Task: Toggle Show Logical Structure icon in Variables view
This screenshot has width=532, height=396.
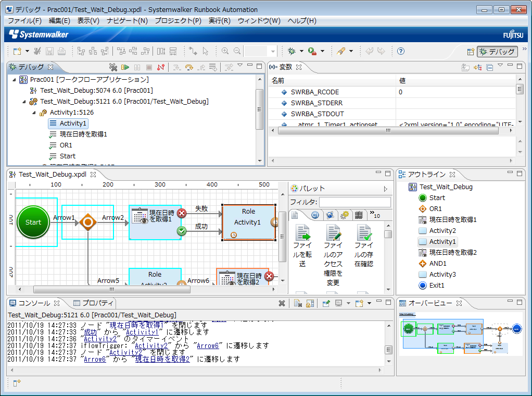Action: 478,67
